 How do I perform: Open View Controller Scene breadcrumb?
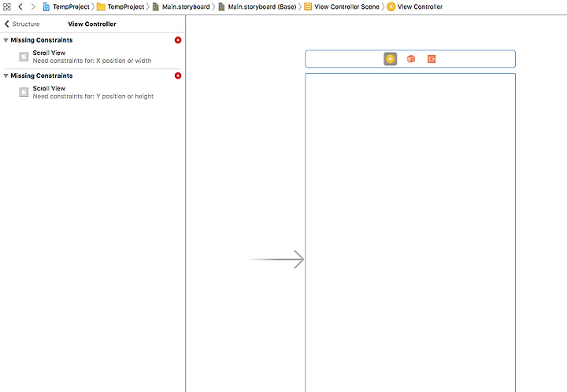(342, 6)
